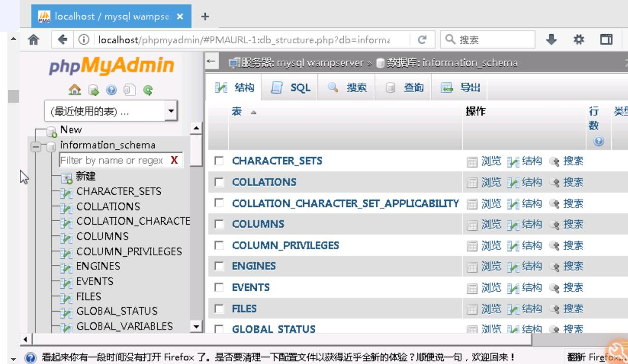Screen dimensions: 628x364
Task: Select GLOBAL_VARIABLES in navigation tree
Action: [x=124, y=326]
